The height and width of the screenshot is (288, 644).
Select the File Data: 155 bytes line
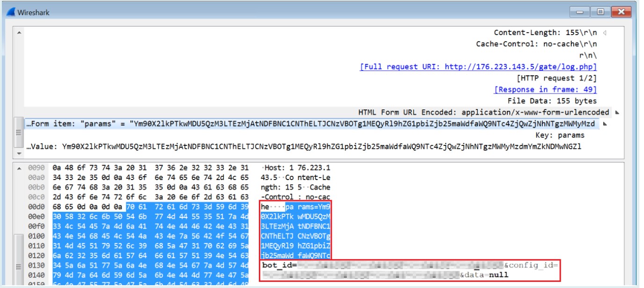552,101
